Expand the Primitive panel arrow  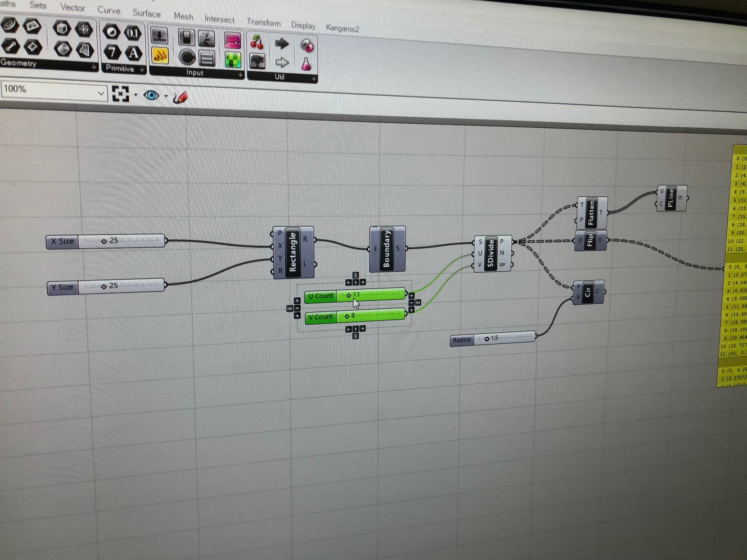pos(142,70)
